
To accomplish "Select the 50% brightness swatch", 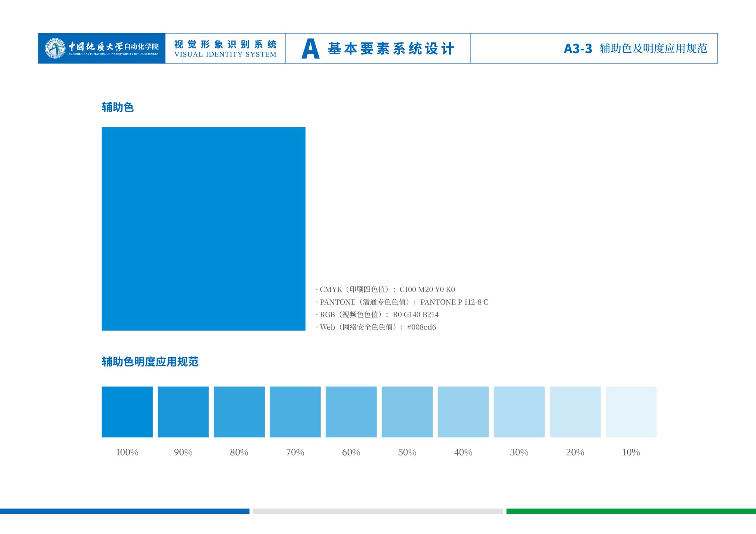I will [407, 412].
